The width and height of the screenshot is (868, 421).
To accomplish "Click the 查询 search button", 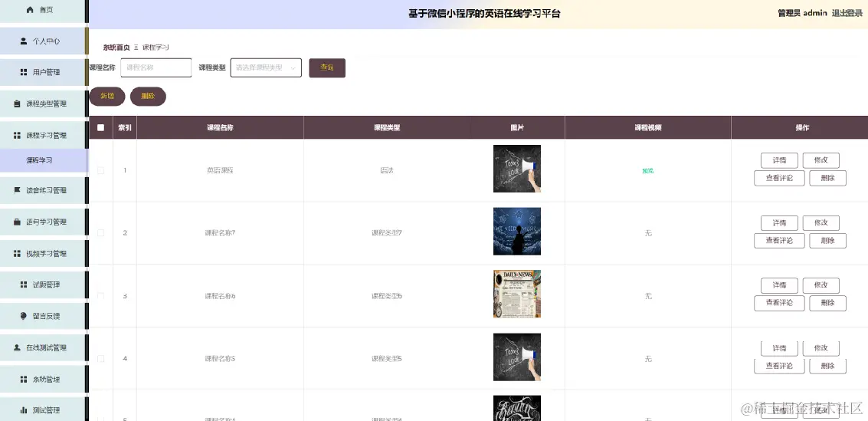I will pos(327,67).
